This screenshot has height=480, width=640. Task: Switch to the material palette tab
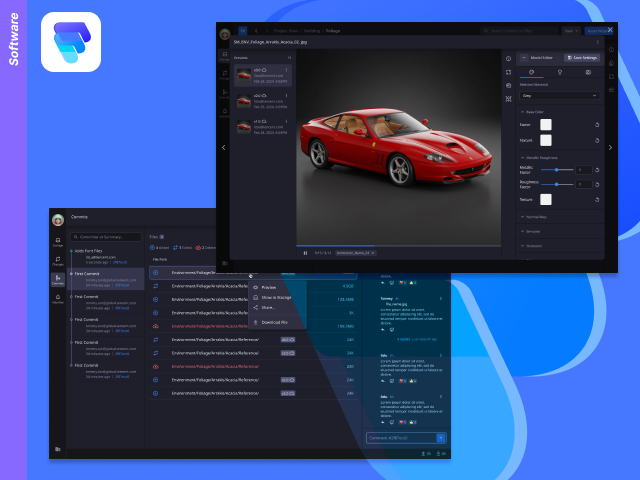pyautogui.click(x=531, y=72)
